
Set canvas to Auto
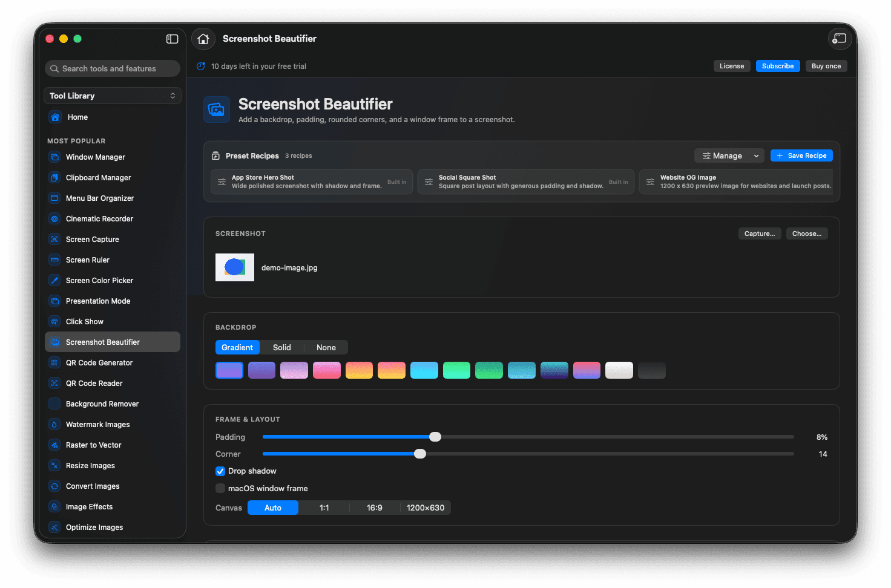273,508
